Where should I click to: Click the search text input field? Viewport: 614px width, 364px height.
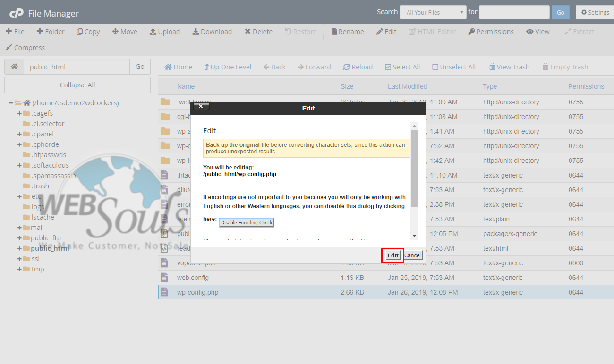click(x=514, y=12)
